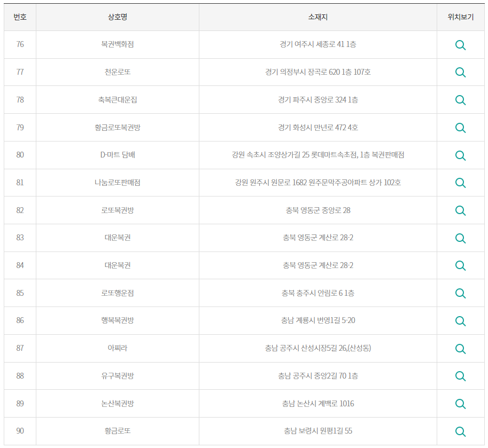The width and height of the screenshot is (488, 448).
Task: Click address 경기 의정부시 장곡로 620
Action: pos(303,72)
